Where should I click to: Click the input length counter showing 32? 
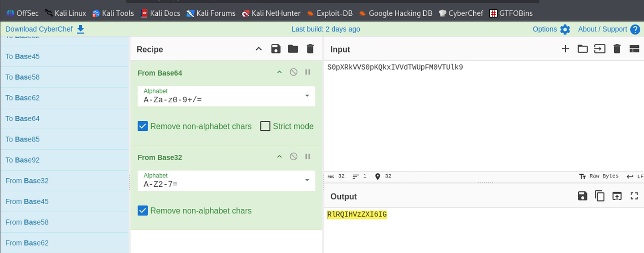coord(336,177)
